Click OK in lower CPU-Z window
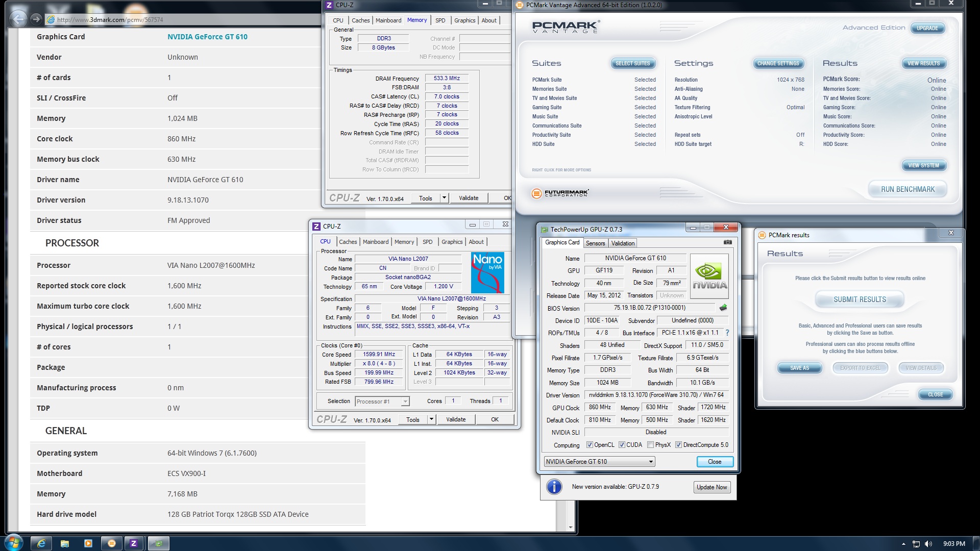 pos(495,419)
